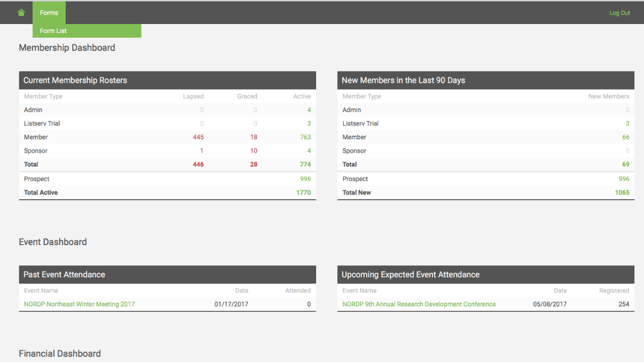
Task: Click the 763 Active members count
Action: click(305, 137)
